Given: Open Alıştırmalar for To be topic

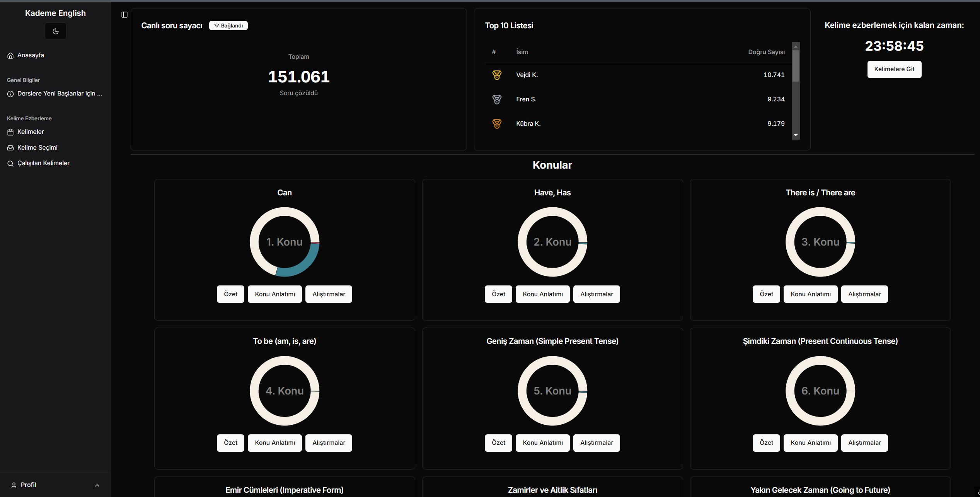Looking at the screenshot, I should [329, 443].
